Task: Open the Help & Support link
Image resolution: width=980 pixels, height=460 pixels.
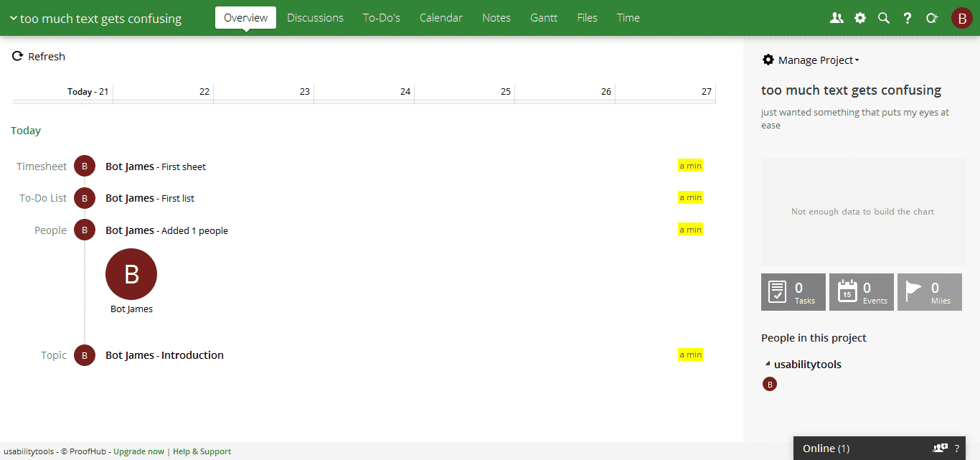Action: [202, 451]
